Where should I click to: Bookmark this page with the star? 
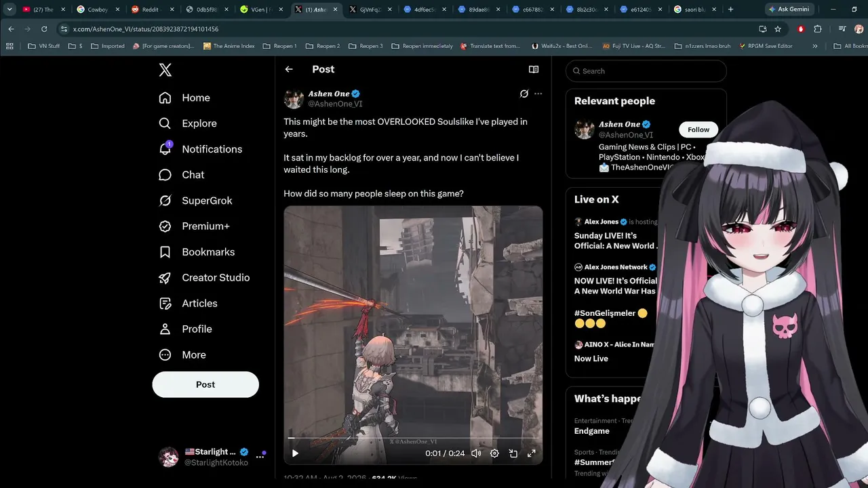778,29
